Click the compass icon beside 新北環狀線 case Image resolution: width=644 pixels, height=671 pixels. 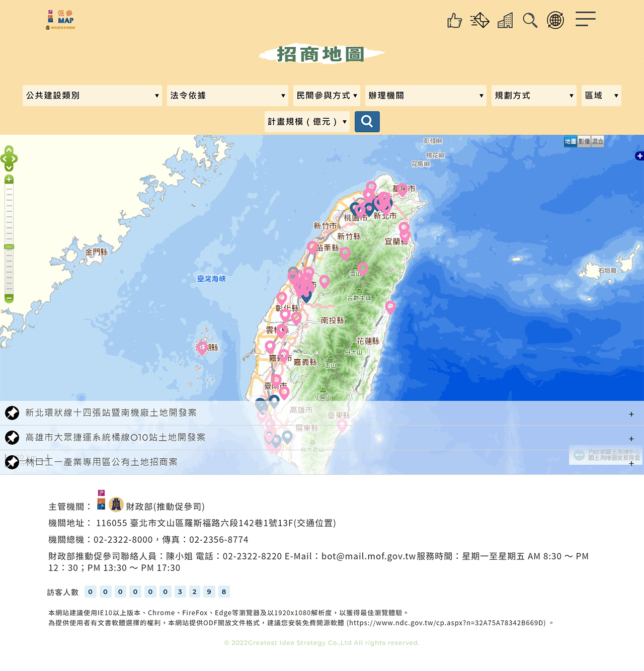click(x=12, y=413)
